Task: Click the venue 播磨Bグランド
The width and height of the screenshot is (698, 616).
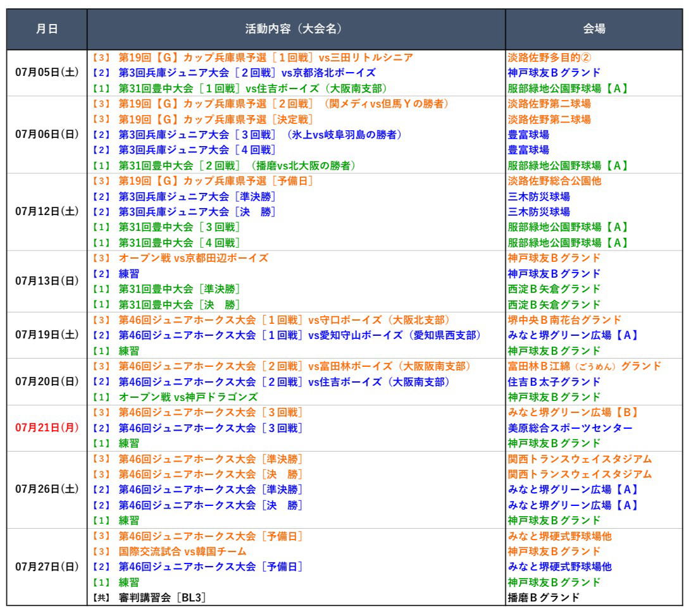Action: (544, 597)
